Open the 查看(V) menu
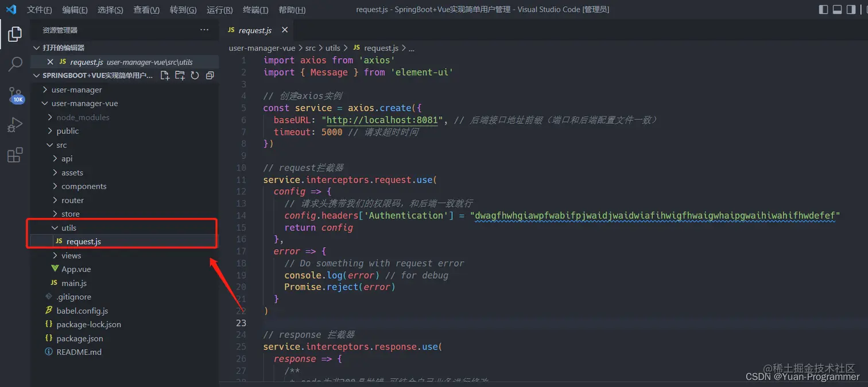The height and width of the screenshot is (387, 868). [x=146, y=10]
